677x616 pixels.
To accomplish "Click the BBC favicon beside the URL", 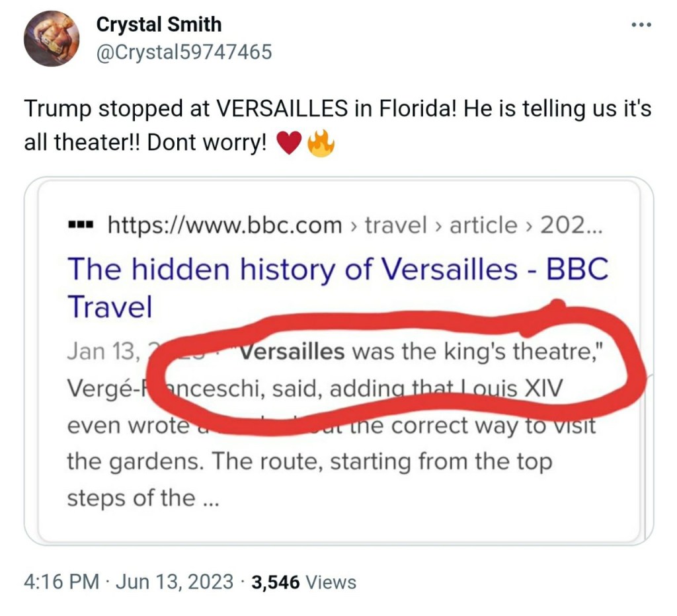I will pos(80,225).
